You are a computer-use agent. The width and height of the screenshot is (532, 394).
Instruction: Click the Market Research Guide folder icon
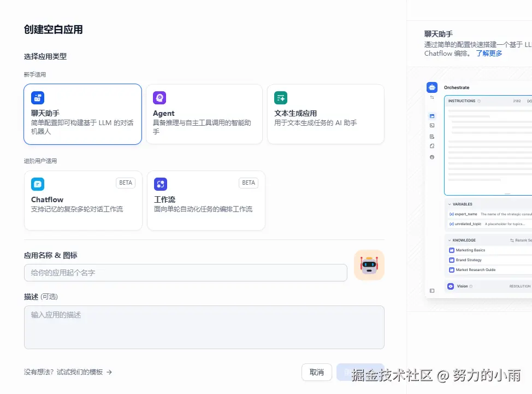pyautogui.click(x=452, y=270)
